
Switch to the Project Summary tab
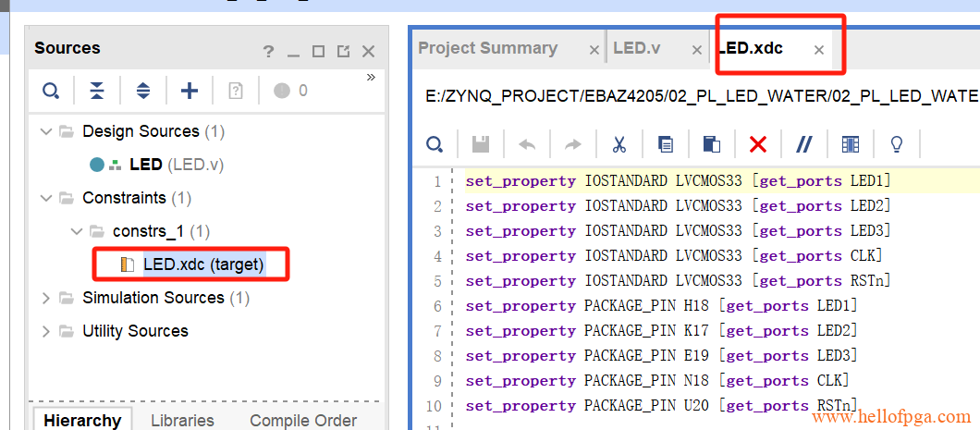[487, 48]
